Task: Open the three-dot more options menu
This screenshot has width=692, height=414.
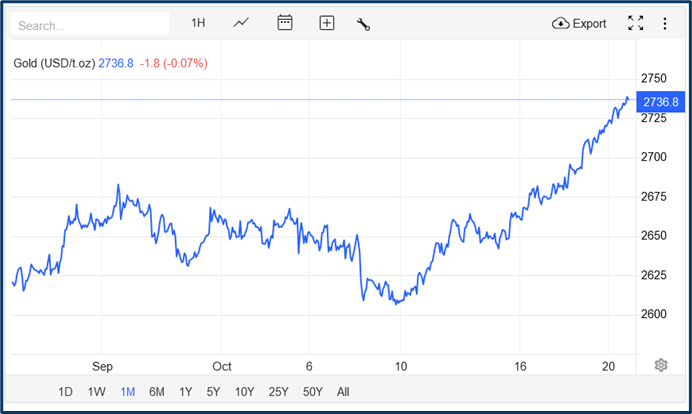Action: (665, 23)
